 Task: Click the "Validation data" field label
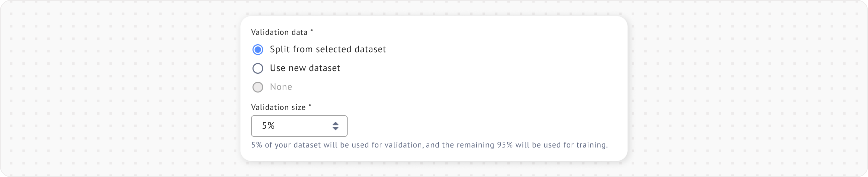[x=279, y=33]
